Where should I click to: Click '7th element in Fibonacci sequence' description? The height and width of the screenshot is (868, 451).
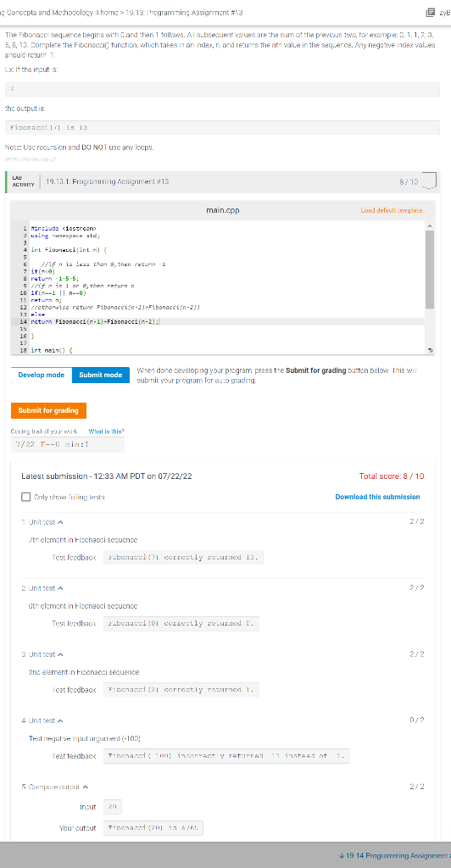coord(82,539)
